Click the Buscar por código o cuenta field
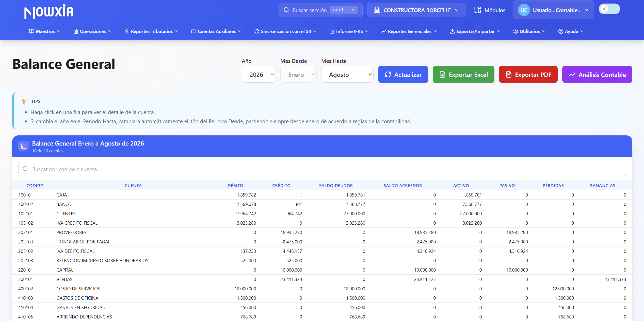This screenshot has height=321, width=644. 322,169
